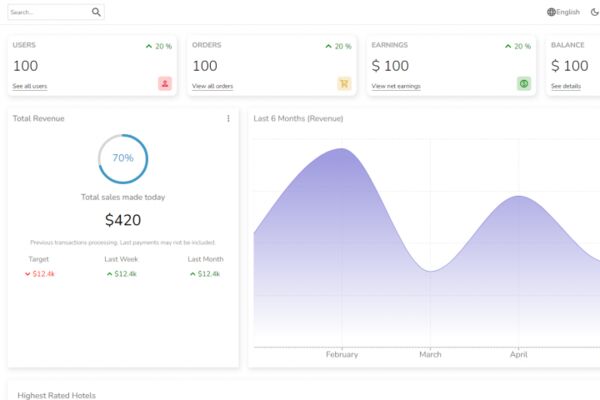The image size is (600, 400).
Task: Click the EARNINGS card title
Action: coord(390,45)
